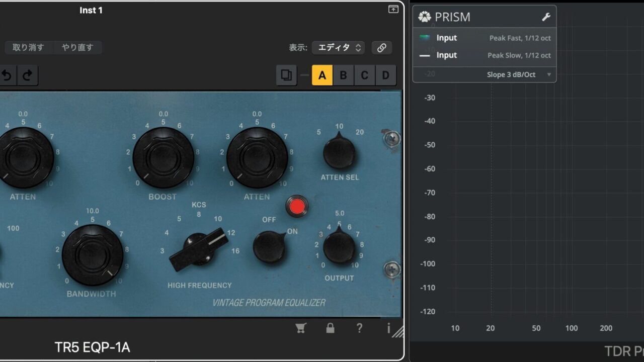Open the Slope 3 dB/Oct dropdown

point(518,75)
